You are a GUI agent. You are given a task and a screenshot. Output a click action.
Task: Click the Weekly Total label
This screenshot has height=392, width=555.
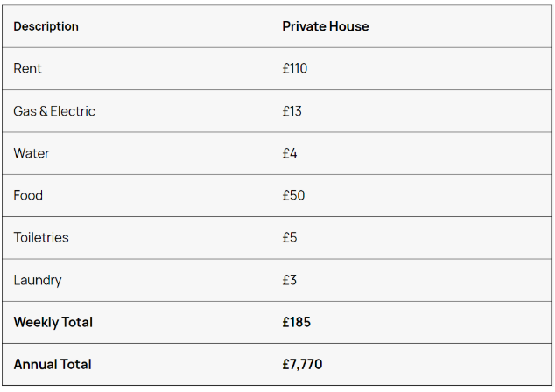point(53,322)
